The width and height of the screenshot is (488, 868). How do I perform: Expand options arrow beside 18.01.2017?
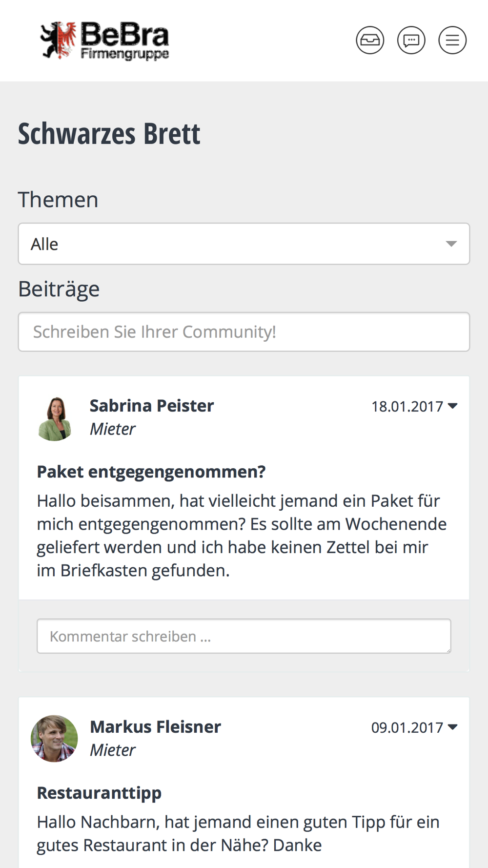pos(453,406)
